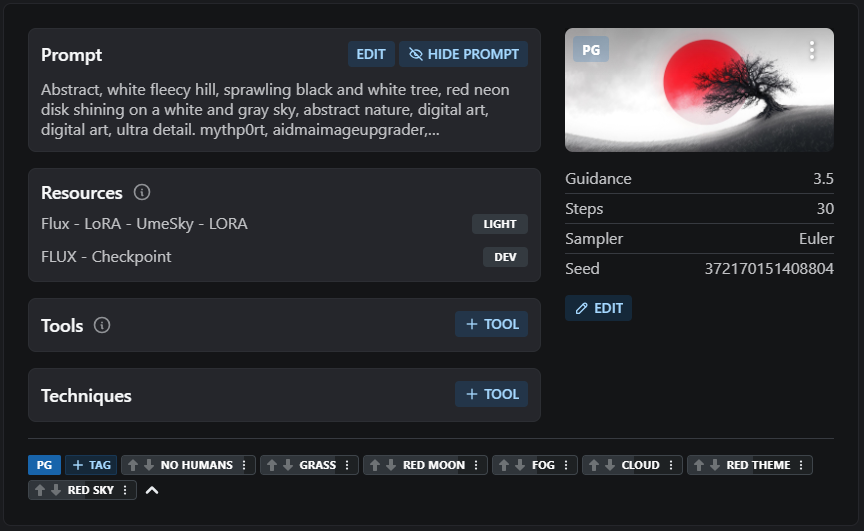This screenshot has width=864, height=531.
Task: Collapse the tag list with chevron
Action: click(152, 490)
